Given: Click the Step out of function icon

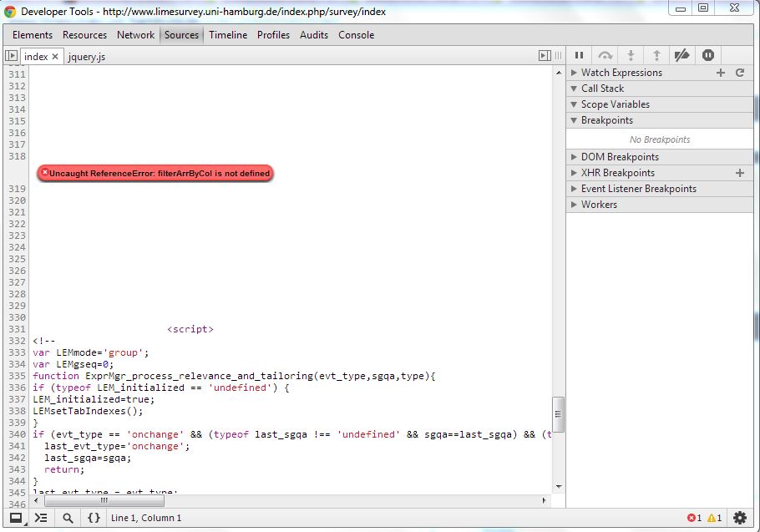Looking at the screenshot, I should (x=656, y=55).
